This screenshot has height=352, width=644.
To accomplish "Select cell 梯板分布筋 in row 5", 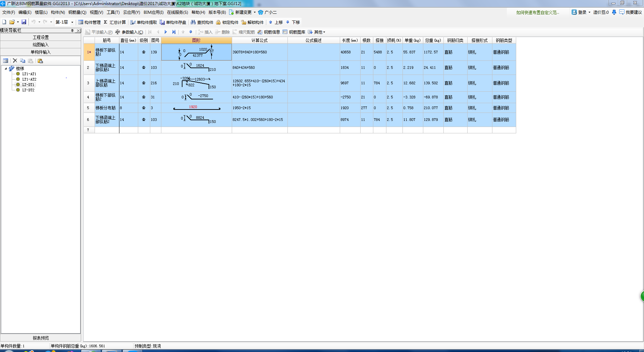I will pos(107,108).
